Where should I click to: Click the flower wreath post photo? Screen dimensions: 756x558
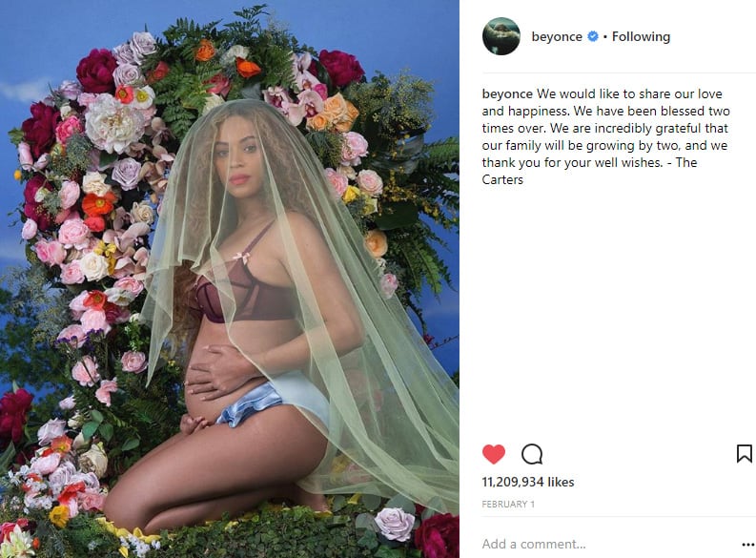coord(230,279)
